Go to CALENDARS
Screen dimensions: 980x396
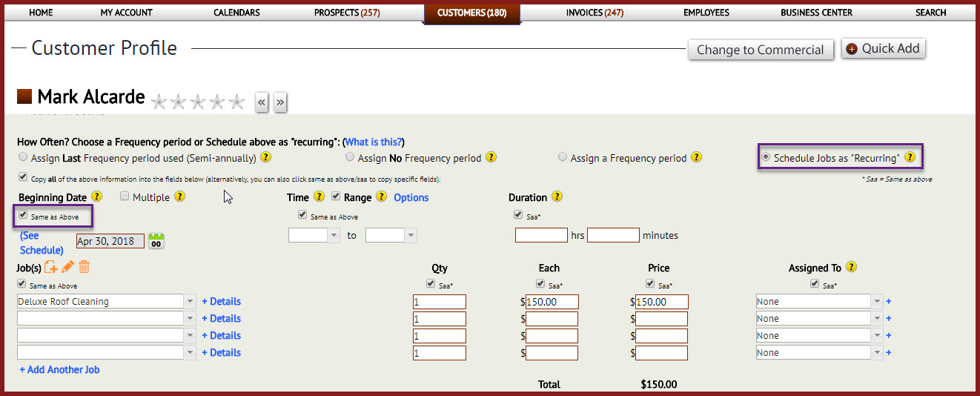click(236, 13)
